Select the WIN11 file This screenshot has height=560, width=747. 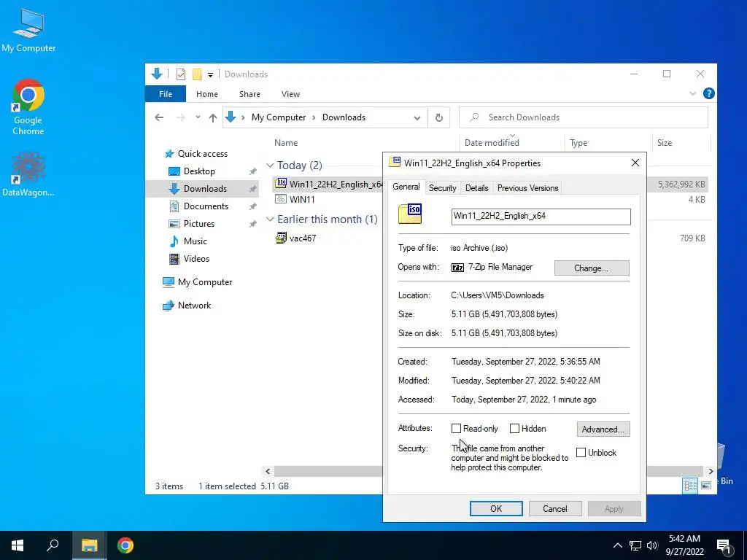click(x=302, y=200)
